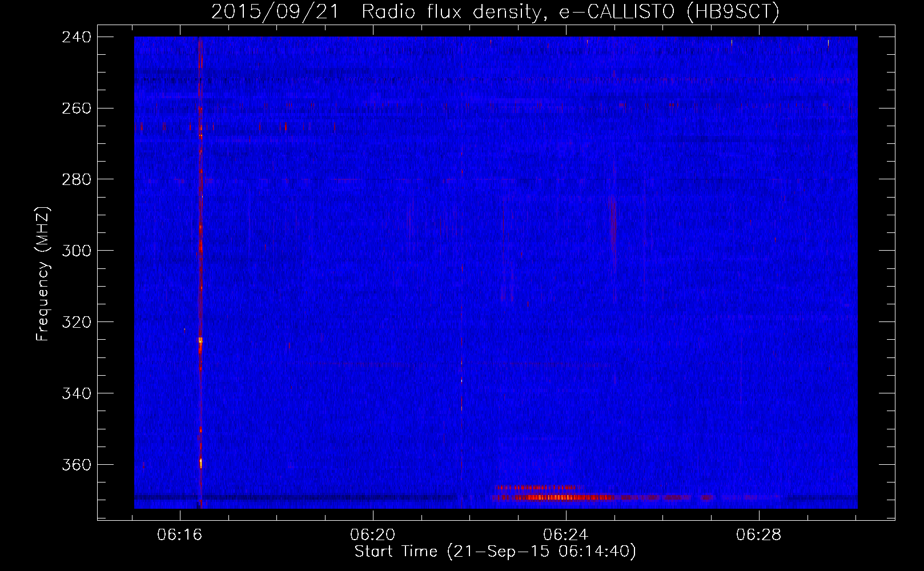The height and width of the screenshot is (571, 924).
Task: Click the 06:16 time tick label
Action: (180, 535)
